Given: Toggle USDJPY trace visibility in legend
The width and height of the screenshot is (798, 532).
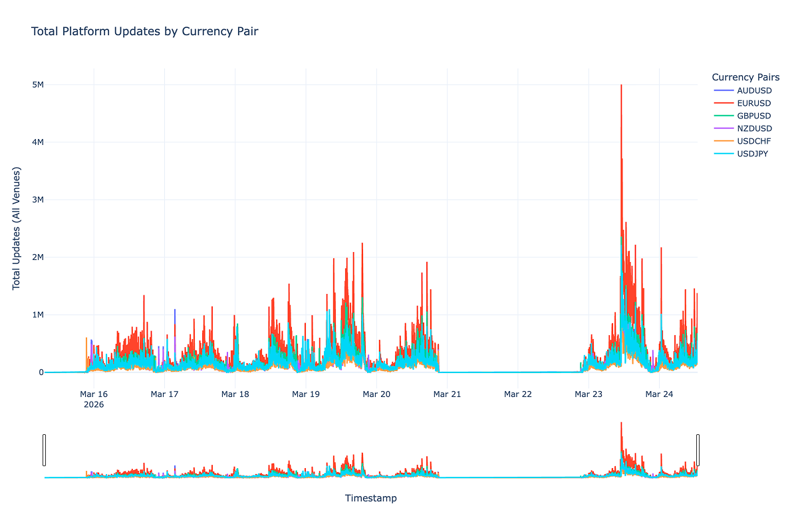Looking at the screenshot, I should pyautogui.click(x=752, y=154).
